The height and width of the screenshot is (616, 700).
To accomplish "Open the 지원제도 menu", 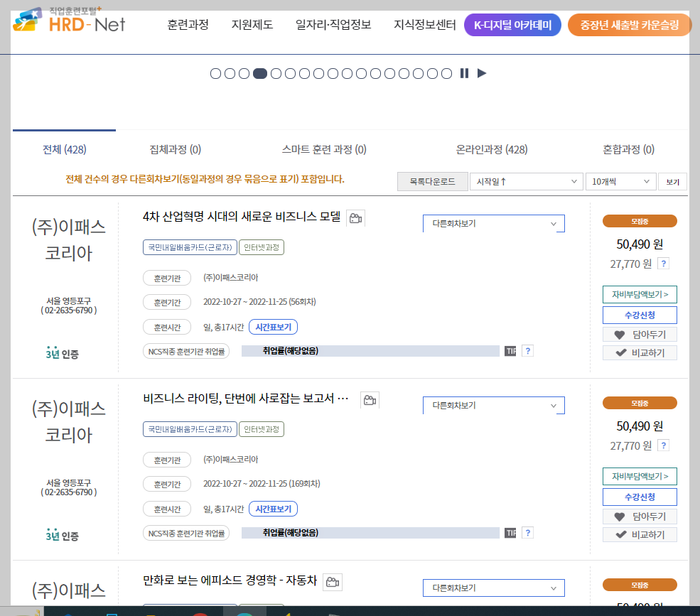I will (x=252, y=25).
